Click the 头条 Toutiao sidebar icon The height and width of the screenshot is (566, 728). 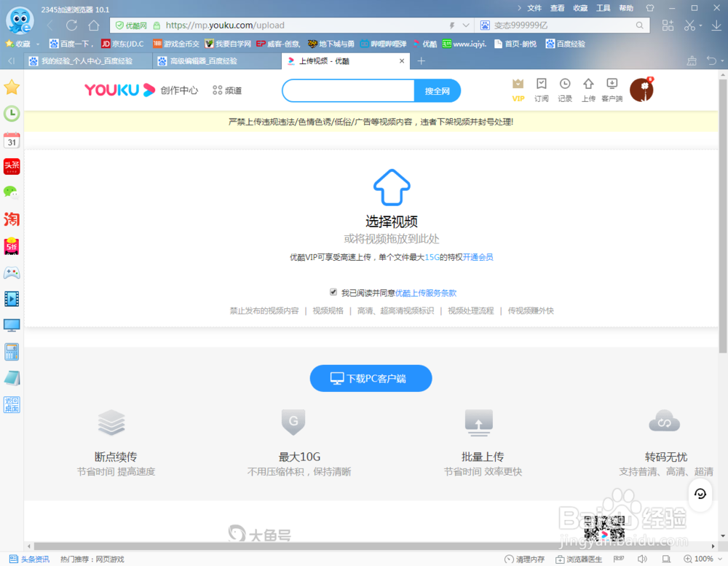(11, 166)
